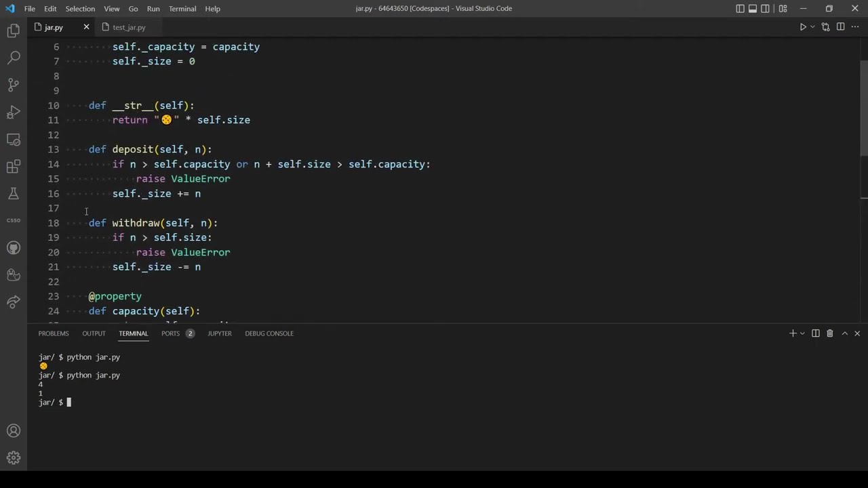
Task: Open changes compare icon in editor toolbar
Action: 825,27
